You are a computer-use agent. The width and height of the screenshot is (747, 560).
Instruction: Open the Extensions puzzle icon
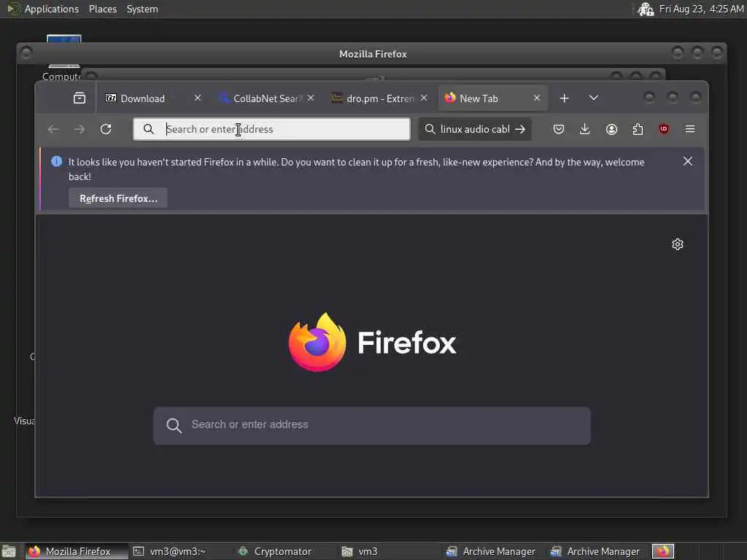click(x=638, y=129)
